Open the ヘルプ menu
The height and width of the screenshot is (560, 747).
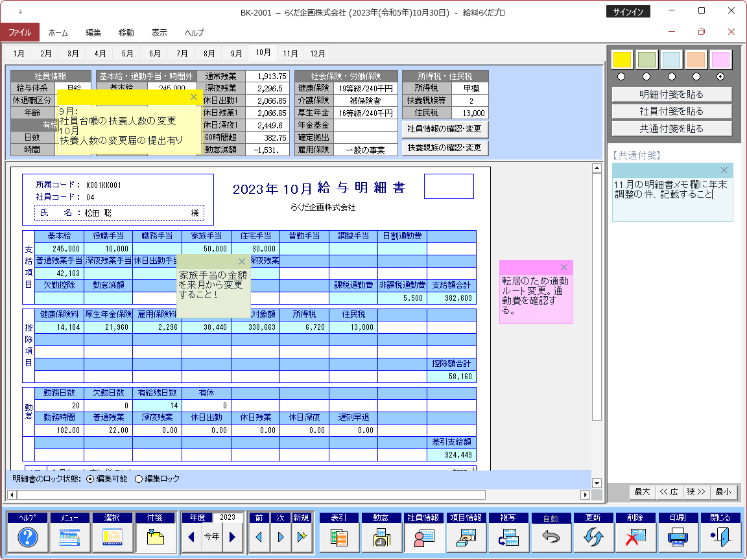coord(195,33)
